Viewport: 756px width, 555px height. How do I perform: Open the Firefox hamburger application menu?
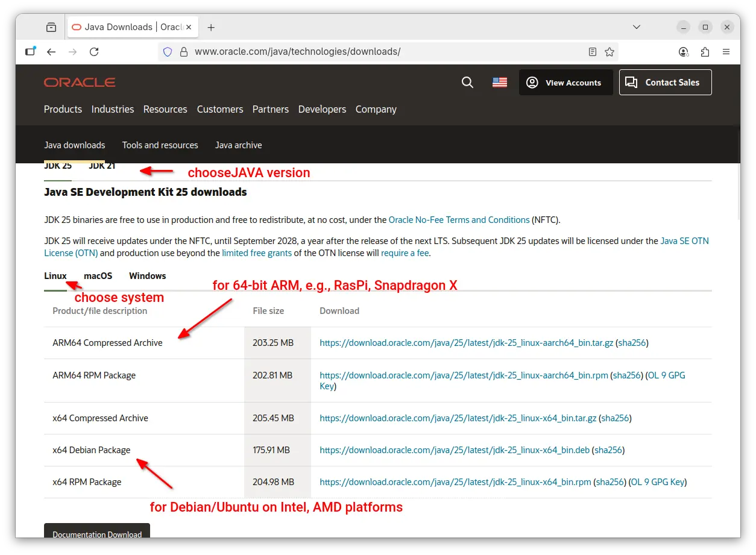click(x=726, y=52)
